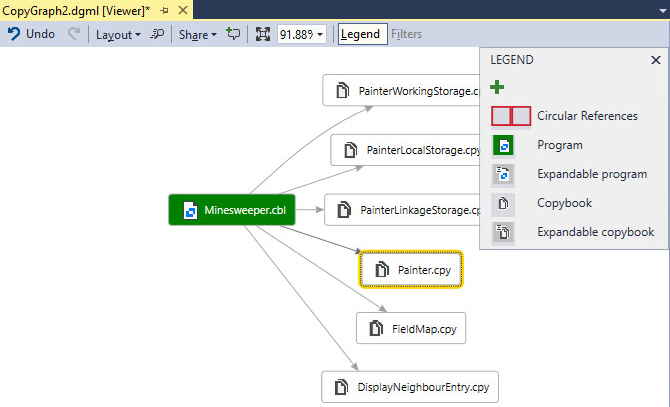Pin the CopyGraph2.dgml tab
The width and height of the screenshot is (670, 407).
point(164,9)
